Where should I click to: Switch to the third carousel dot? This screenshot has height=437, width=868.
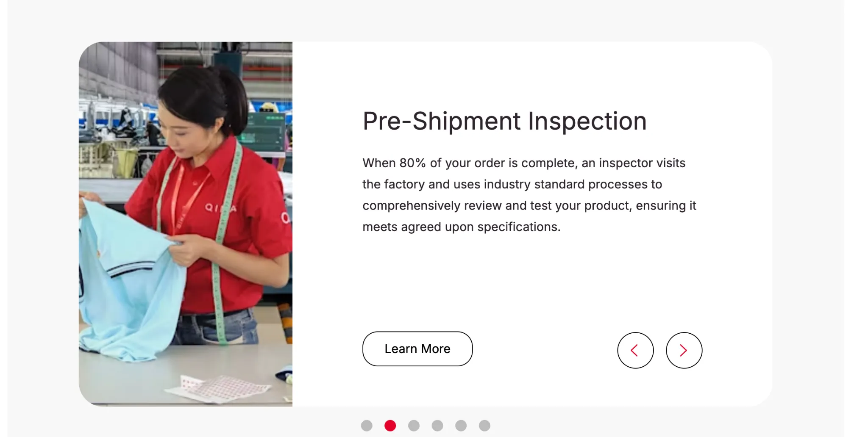pyautogui.click(x=414, y=426)
